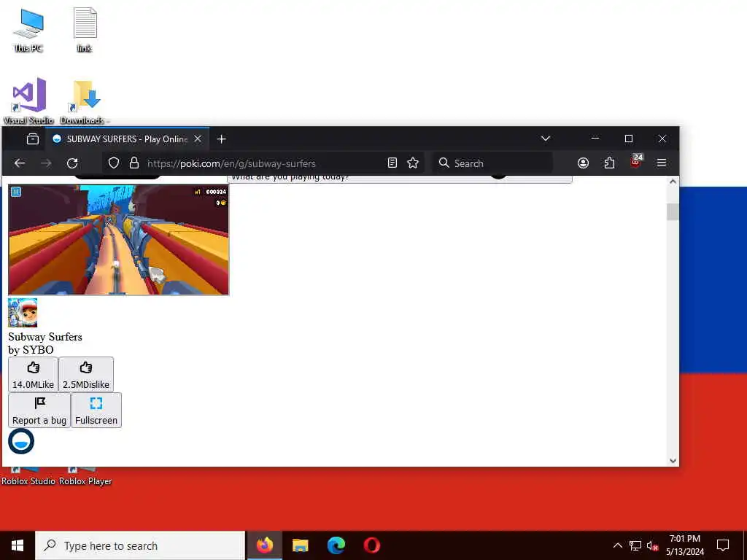
Task: Click the taskbar search box
Action: 140,545
